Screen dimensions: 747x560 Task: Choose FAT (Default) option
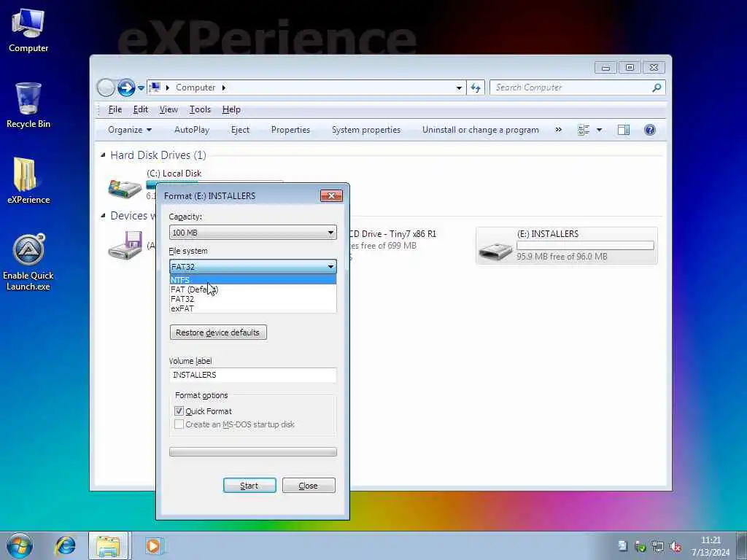(x=253, y=289)
